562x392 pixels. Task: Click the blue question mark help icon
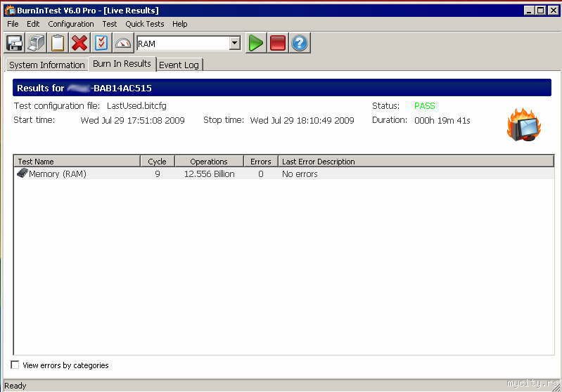point(300,44)
